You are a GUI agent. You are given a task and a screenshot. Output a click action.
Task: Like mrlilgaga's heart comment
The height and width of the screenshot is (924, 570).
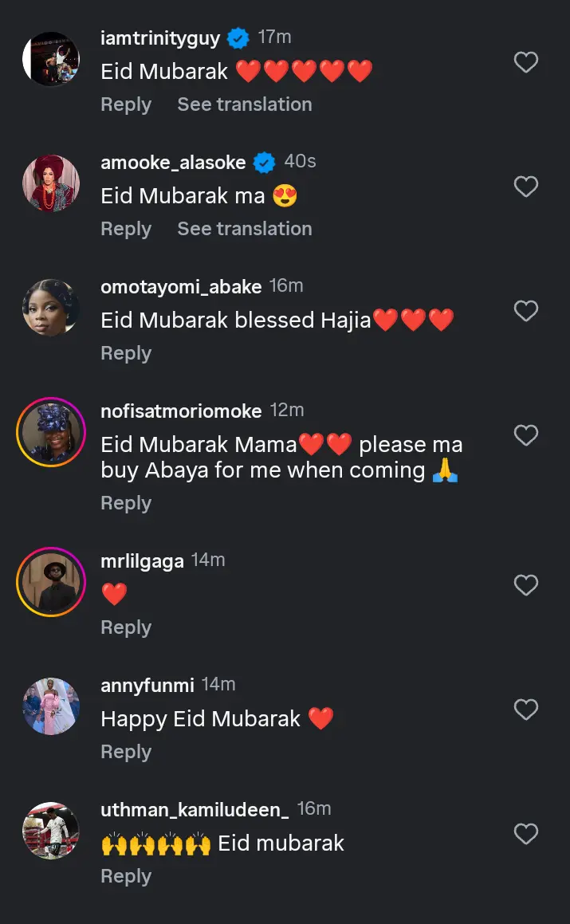525,585
